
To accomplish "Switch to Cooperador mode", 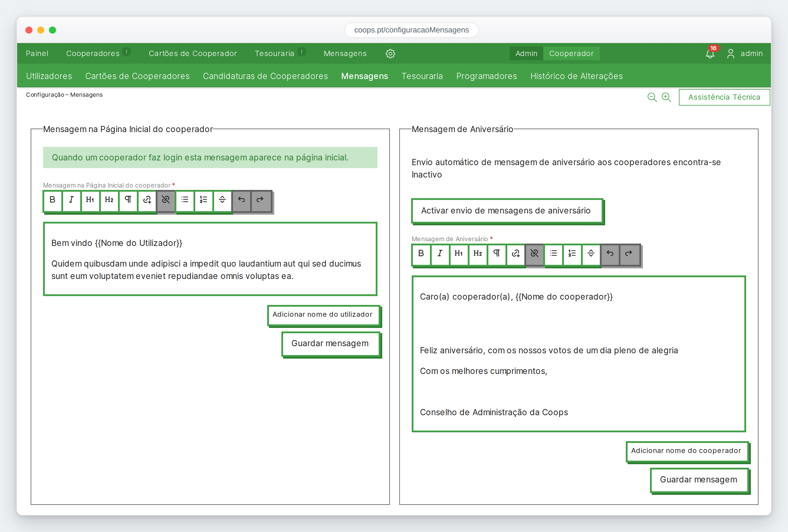I will tap(571, 54).
